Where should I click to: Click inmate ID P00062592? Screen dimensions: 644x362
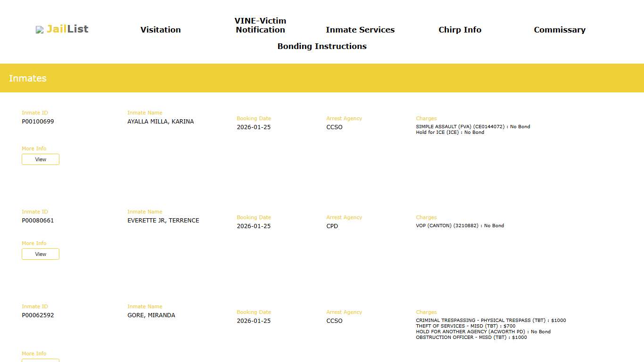(38, 315)
